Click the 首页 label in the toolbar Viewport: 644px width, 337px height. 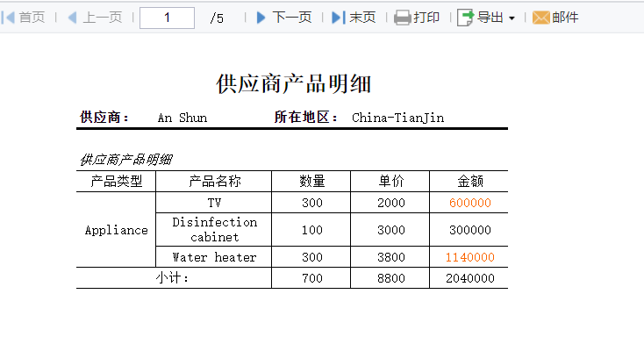32,18
